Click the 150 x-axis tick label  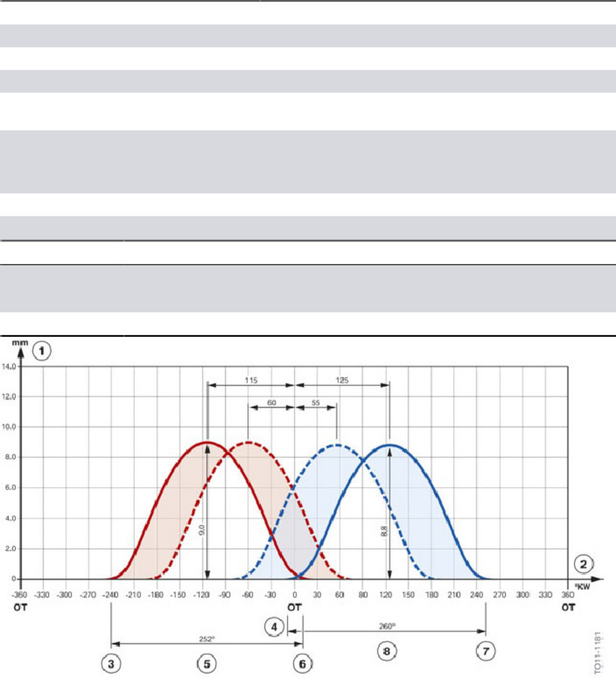point(409,595)
